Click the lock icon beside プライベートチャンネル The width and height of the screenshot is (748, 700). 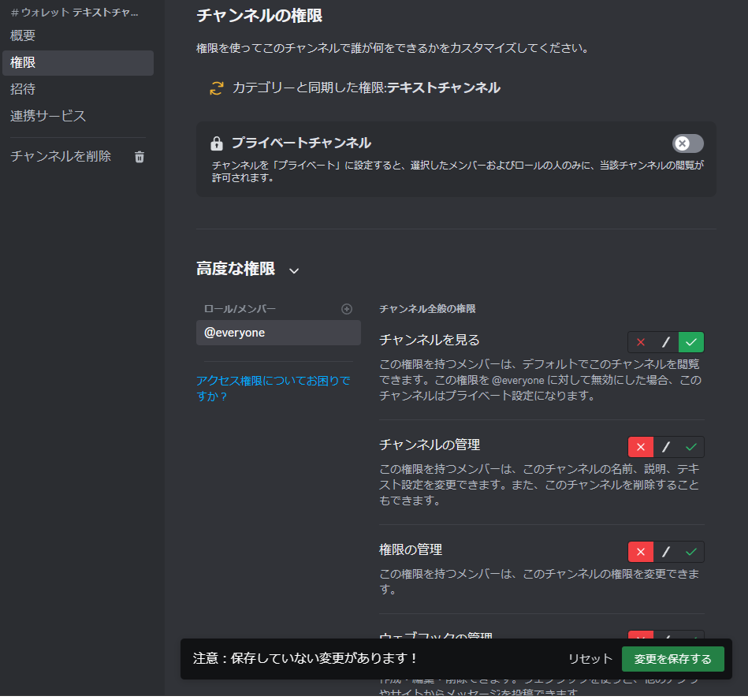[215, 143]
